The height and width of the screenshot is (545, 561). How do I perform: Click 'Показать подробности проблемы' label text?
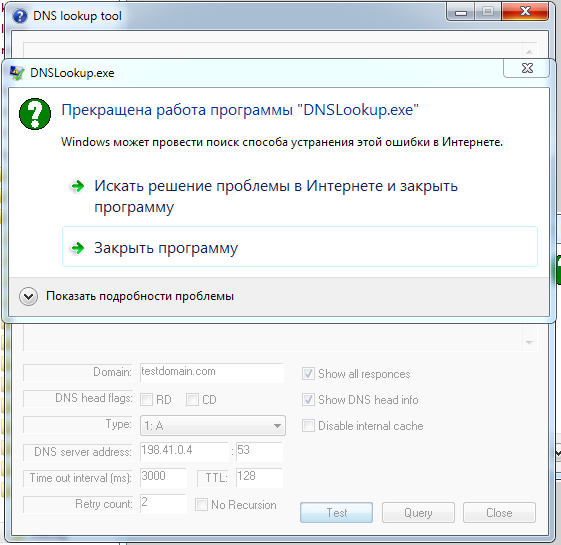point(140,296)
